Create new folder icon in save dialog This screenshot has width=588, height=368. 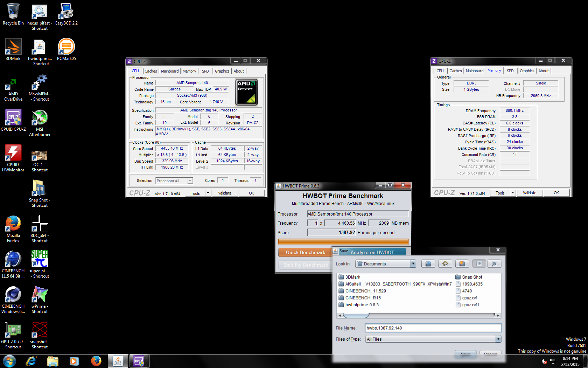pos(462,264)
